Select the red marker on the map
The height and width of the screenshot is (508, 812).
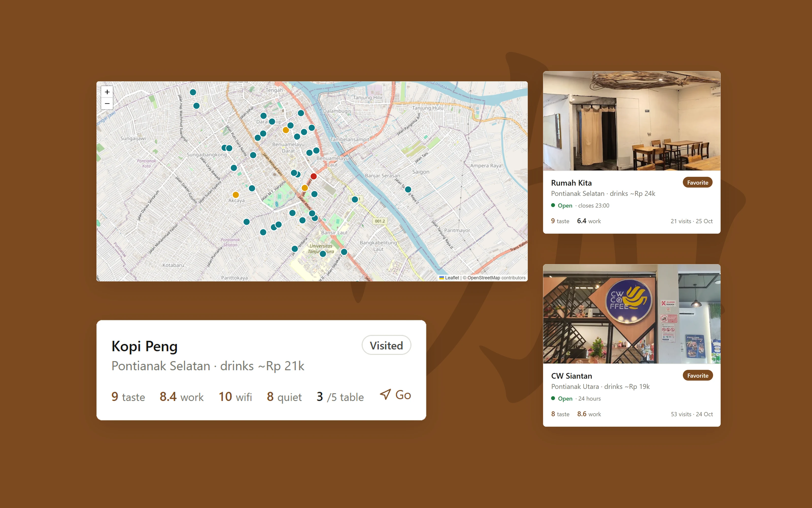point(314,176)
